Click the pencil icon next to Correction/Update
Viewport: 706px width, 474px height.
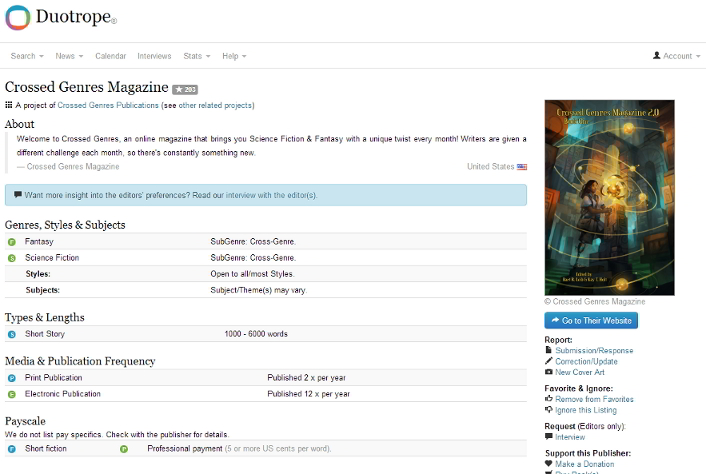coord(548,361)
